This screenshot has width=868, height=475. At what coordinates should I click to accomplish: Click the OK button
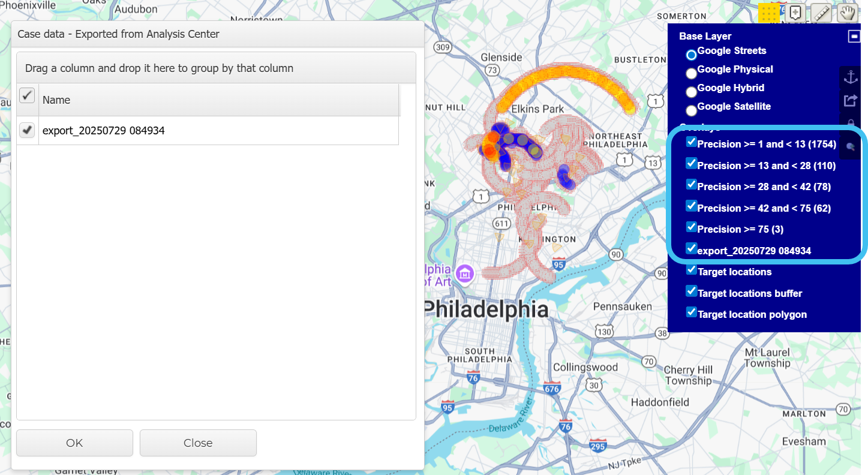click(x=74, y=443)
